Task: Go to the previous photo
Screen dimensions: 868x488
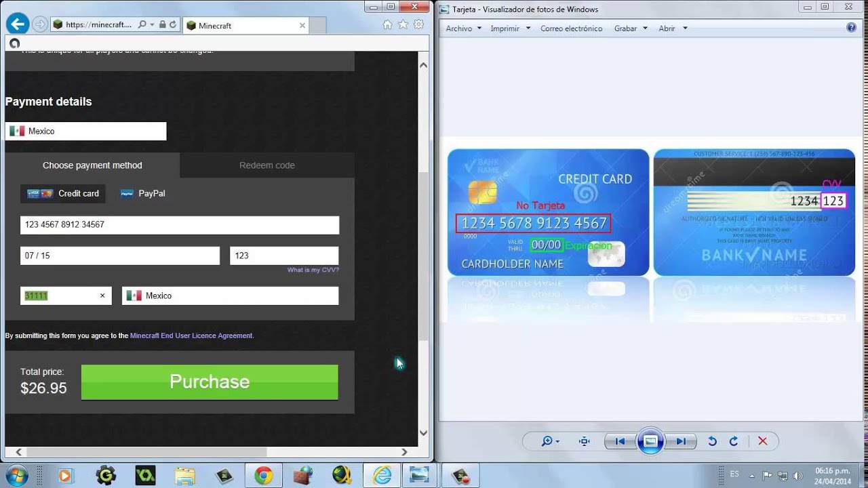Action: 620,441
